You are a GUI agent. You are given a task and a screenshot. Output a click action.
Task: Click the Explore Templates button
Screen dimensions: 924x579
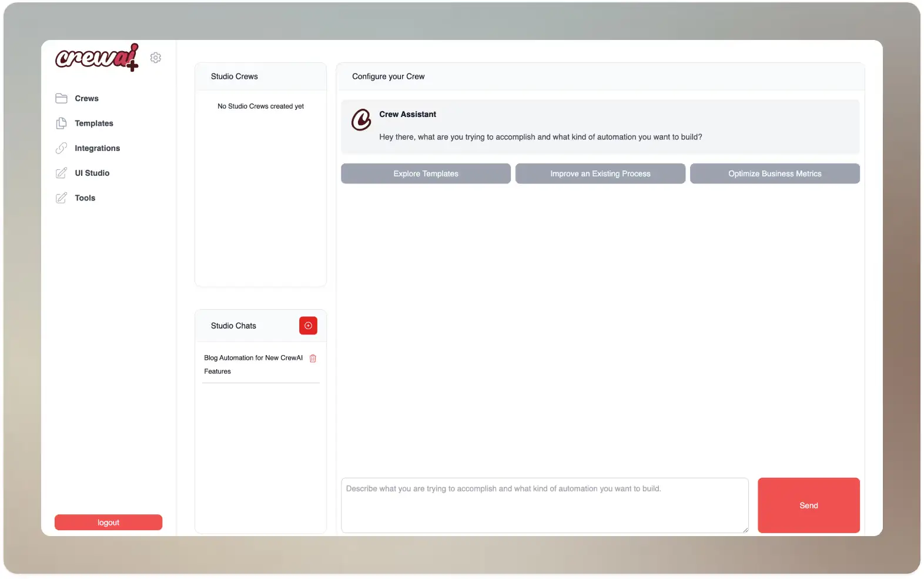point(426,173)
